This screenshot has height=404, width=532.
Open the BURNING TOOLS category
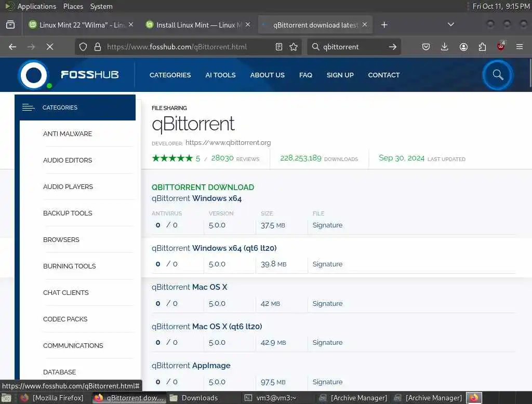click(x=69, y=266)
